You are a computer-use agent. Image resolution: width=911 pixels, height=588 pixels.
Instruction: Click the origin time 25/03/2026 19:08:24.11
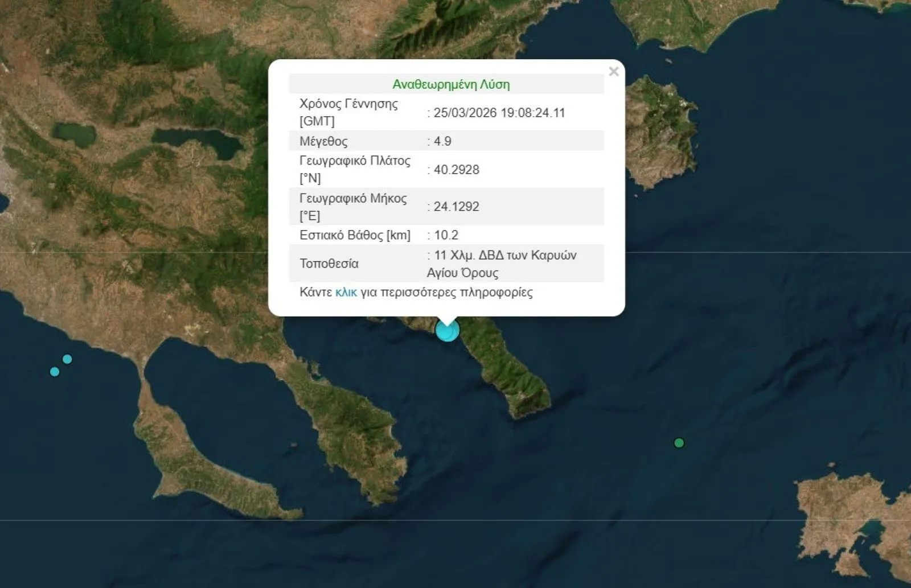click(x=499, y=113)
